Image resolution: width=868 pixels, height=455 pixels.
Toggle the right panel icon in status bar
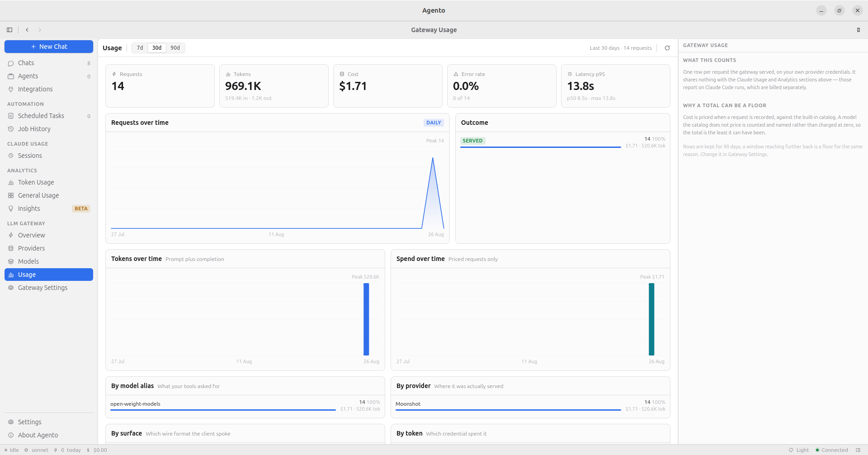point(858,450)
